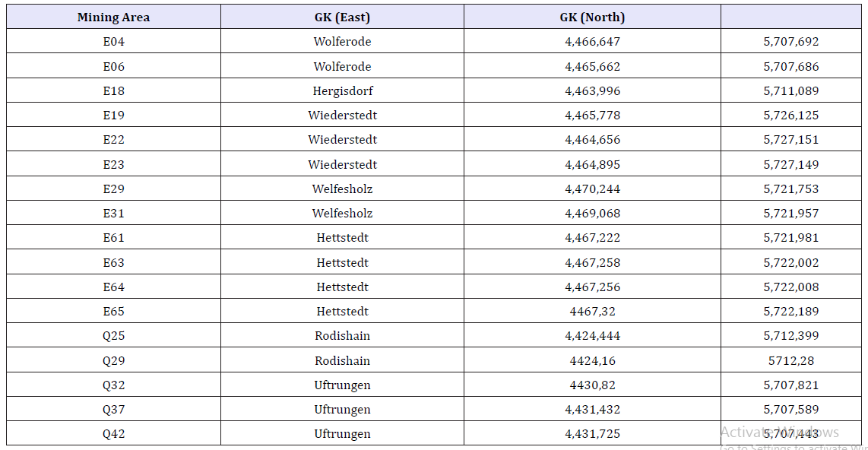Select the GK (East) column header
Image resolution: width=868 pixels, height=450 pixels.
pyautogui.click(x=342, y=17)
